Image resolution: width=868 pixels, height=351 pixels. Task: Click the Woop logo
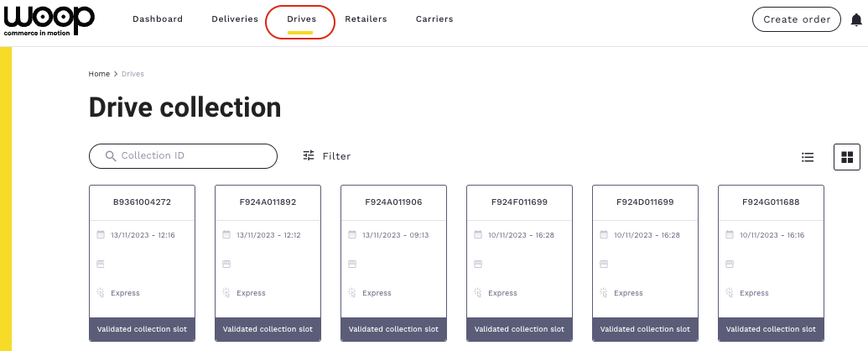(x=49, y=20)
